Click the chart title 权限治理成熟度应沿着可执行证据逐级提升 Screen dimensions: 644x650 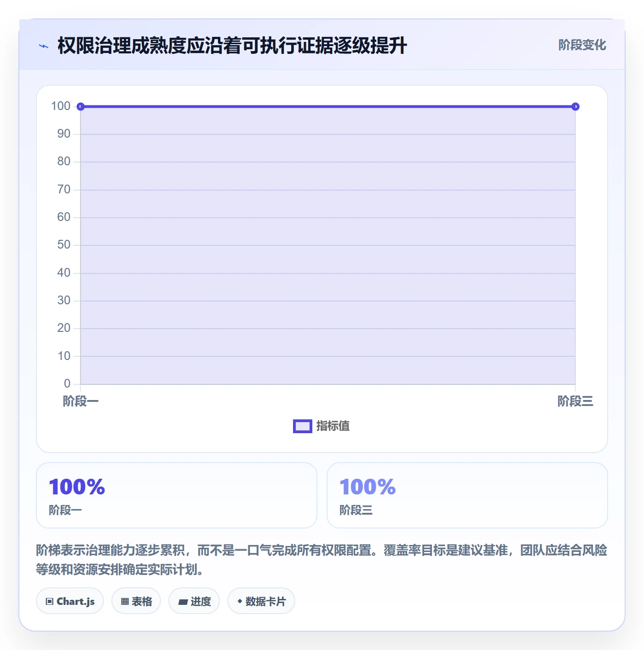click(x=232, y=46)
